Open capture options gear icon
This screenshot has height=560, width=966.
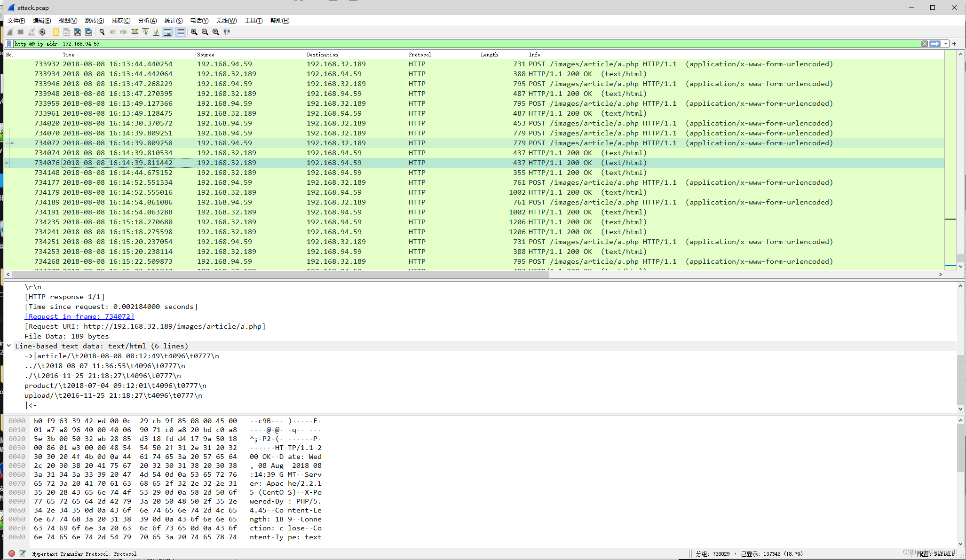click(x=42, y=32)
